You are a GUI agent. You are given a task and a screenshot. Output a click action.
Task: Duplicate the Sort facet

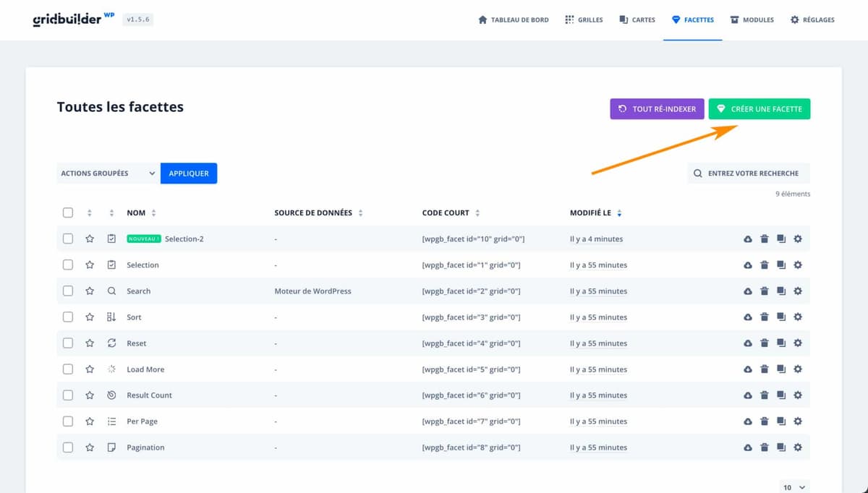[x=781, y=317]
